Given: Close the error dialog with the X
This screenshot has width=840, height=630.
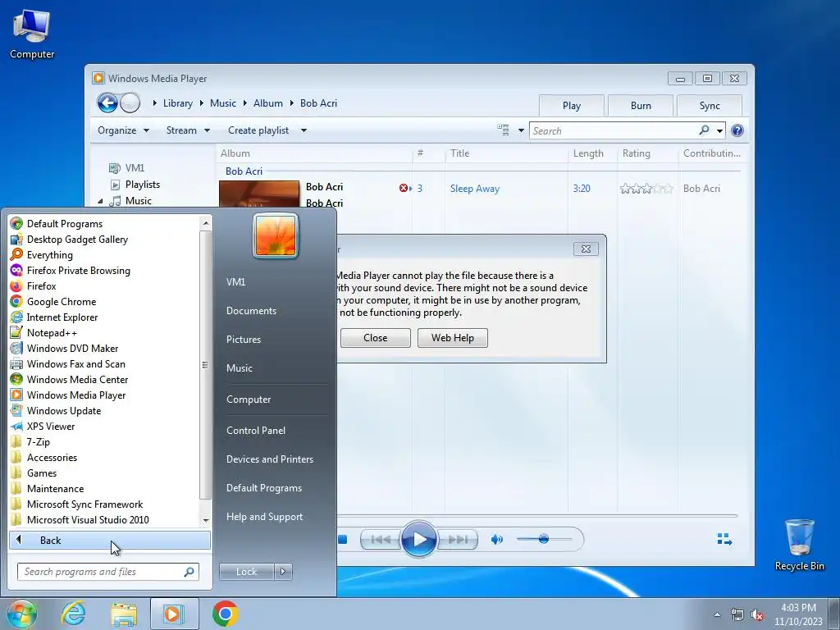Looking at the screenshot, I should point(586,249).
